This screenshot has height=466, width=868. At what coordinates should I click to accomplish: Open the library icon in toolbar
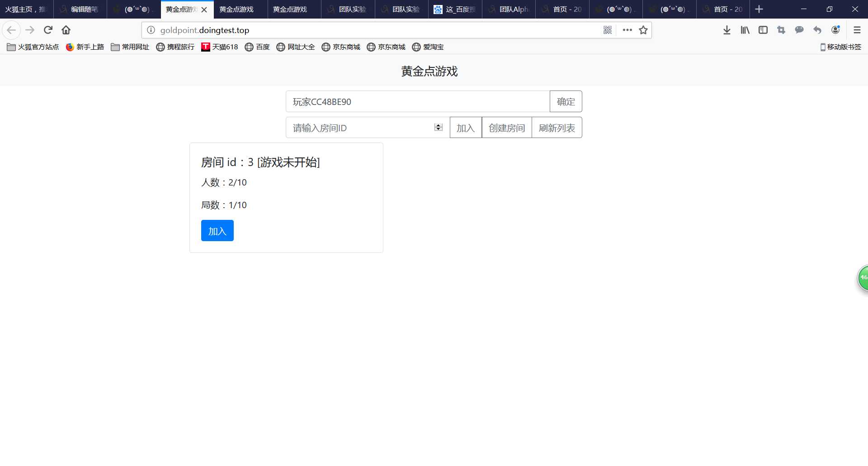[x=745, y=30]
